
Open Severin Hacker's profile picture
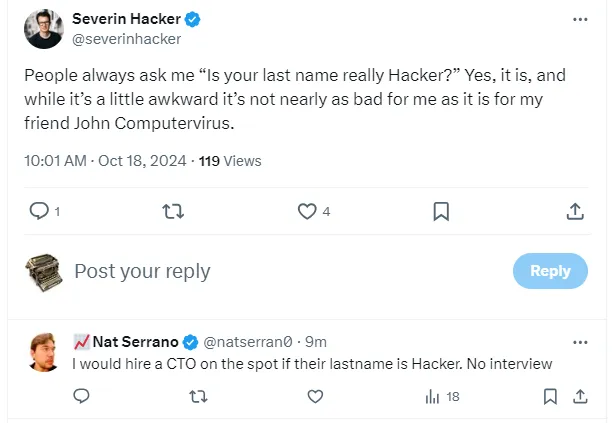click(42, 29)
